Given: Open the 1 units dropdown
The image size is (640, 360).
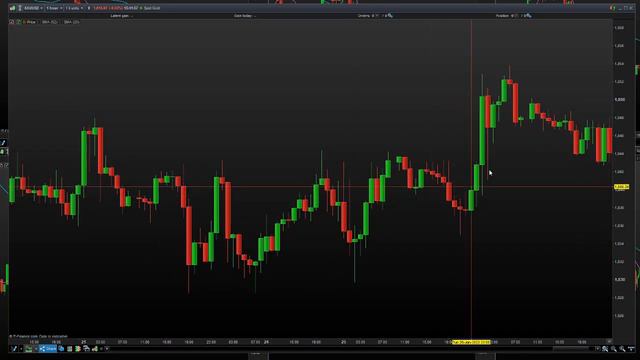Looking at the screenshot, I should point(74,8).
